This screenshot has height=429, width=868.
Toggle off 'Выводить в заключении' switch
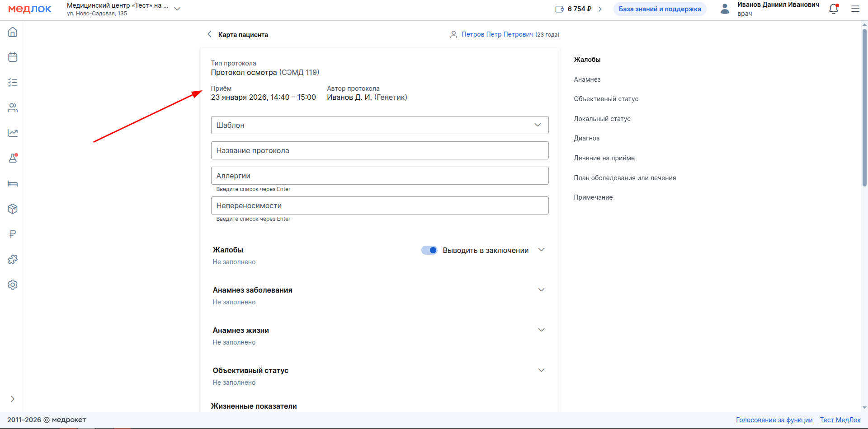[x=429, y=250]
